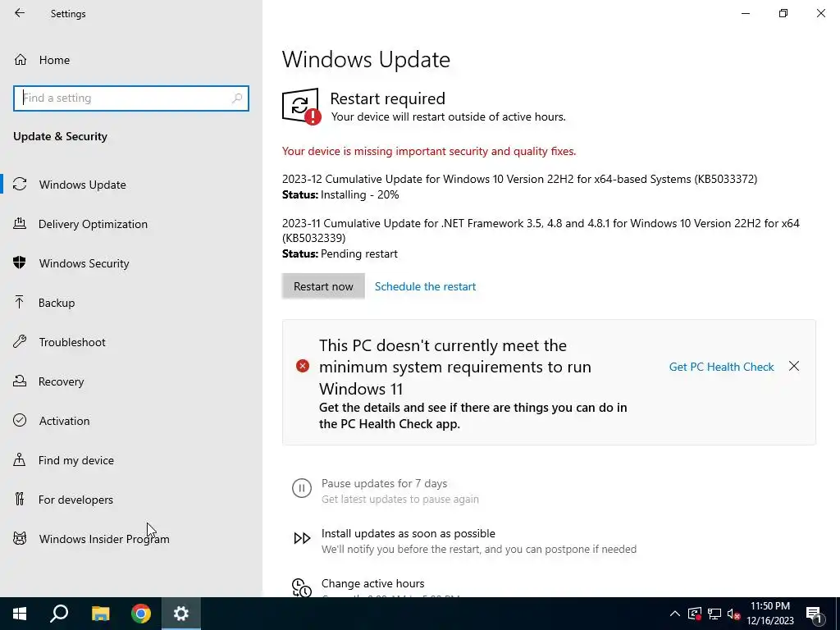This screenshot has width=840, height=630.
Task: Click the KB5033372 cumulative update title
Action: click(519, 179)
